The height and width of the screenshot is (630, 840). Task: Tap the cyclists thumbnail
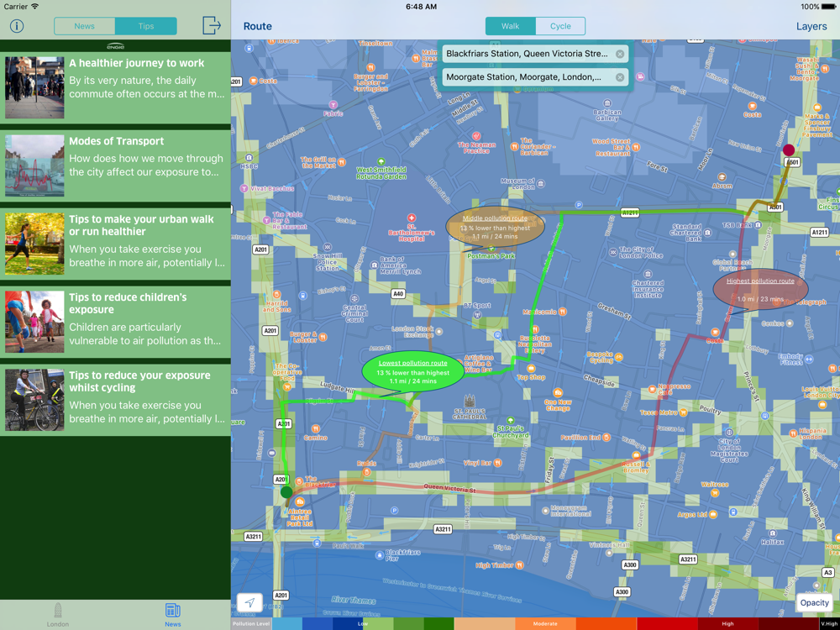pyautogui.click(x=34, y=400)
